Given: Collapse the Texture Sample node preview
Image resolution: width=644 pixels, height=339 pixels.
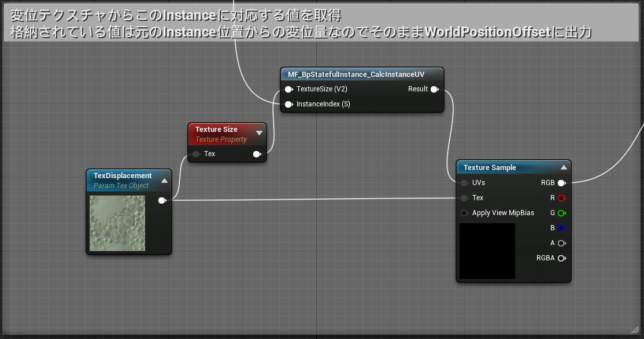Looking at the screenshot, I should coord(564,167).
